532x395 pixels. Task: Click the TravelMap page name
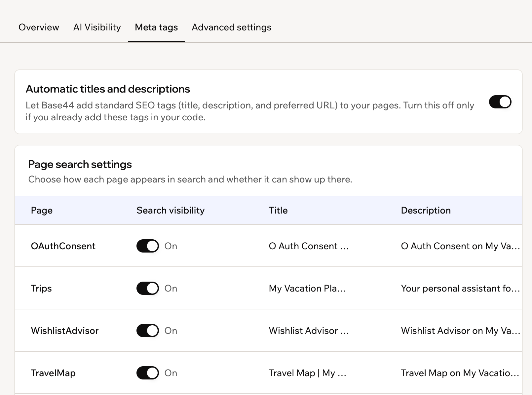(53, 373)
